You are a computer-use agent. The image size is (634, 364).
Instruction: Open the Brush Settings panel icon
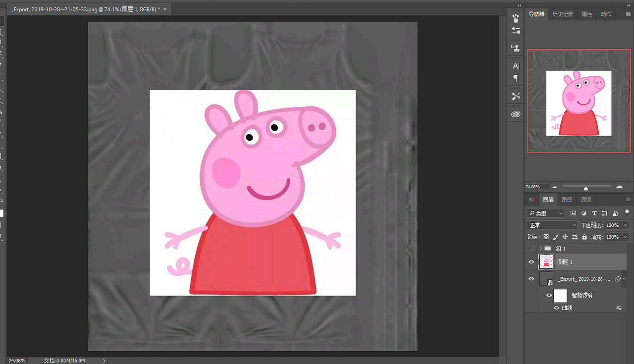coord(516,31)
